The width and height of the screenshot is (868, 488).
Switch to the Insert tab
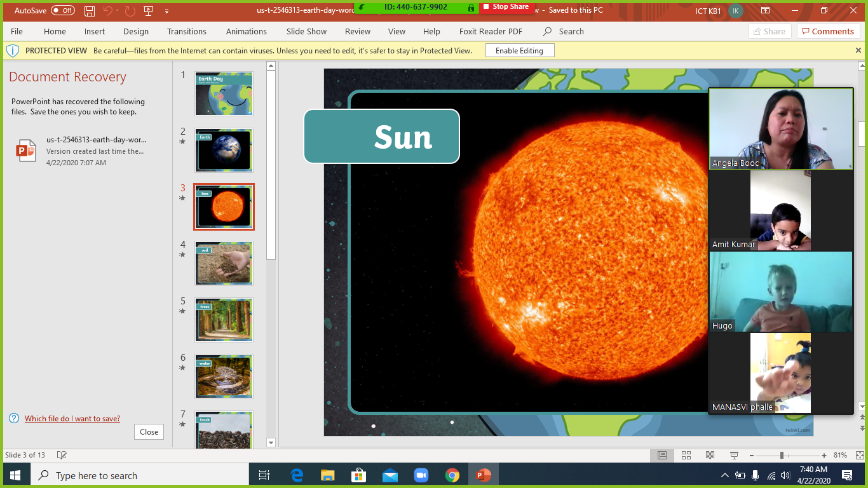(95, 31)
